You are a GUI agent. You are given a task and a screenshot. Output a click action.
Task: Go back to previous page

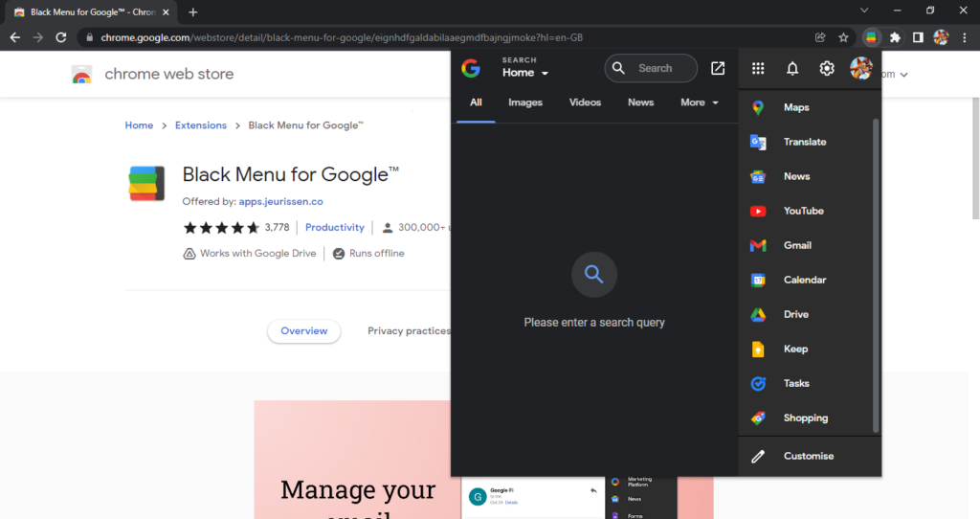click(15, 37)
